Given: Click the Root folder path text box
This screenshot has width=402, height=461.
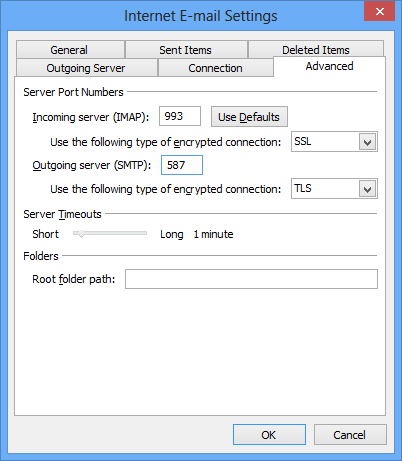Looking at the screenshot, I should (251, 279).
